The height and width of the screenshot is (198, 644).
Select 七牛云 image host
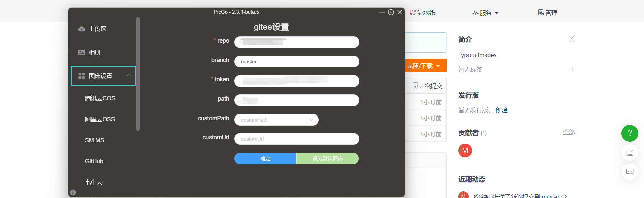point(94,183)
